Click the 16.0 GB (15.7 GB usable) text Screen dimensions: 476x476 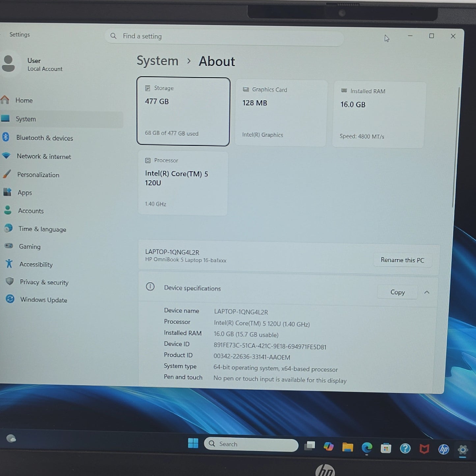[x=246, y=335]
